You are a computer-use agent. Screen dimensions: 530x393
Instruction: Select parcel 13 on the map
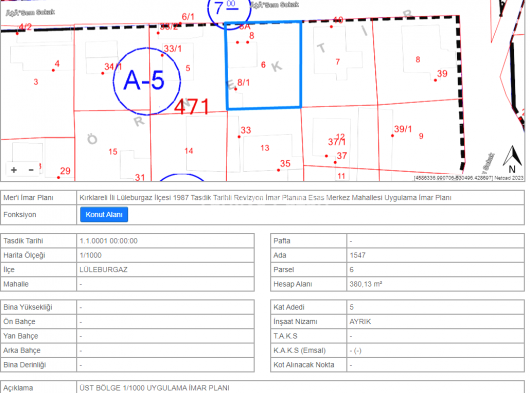point(265,148)
